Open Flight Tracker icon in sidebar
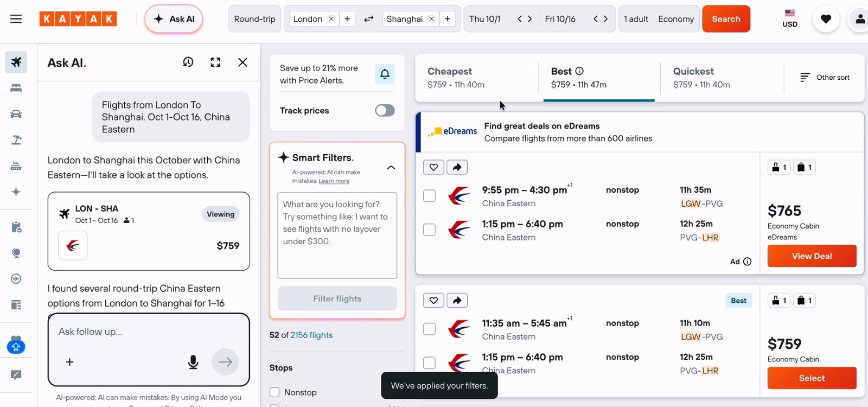 [16, 279]
